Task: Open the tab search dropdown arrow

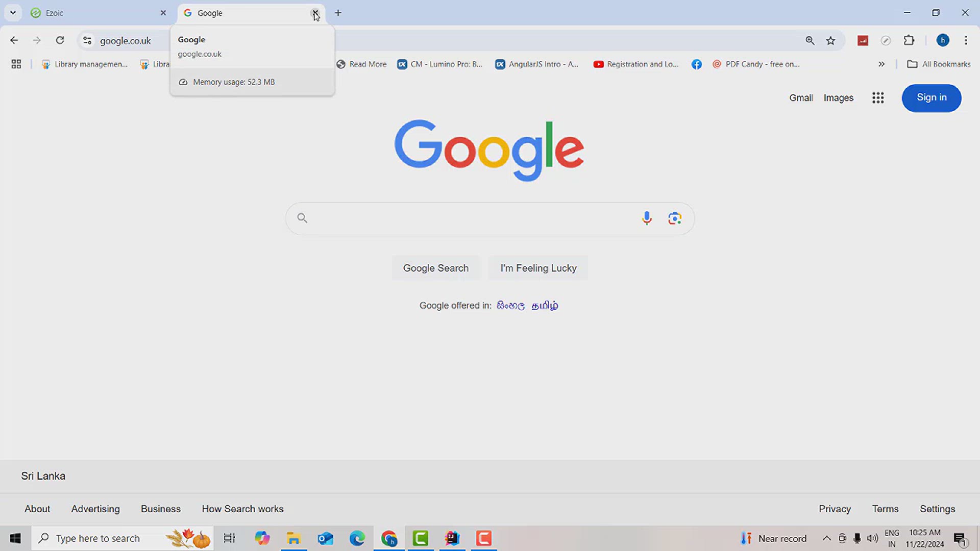Action: point(13,13)
